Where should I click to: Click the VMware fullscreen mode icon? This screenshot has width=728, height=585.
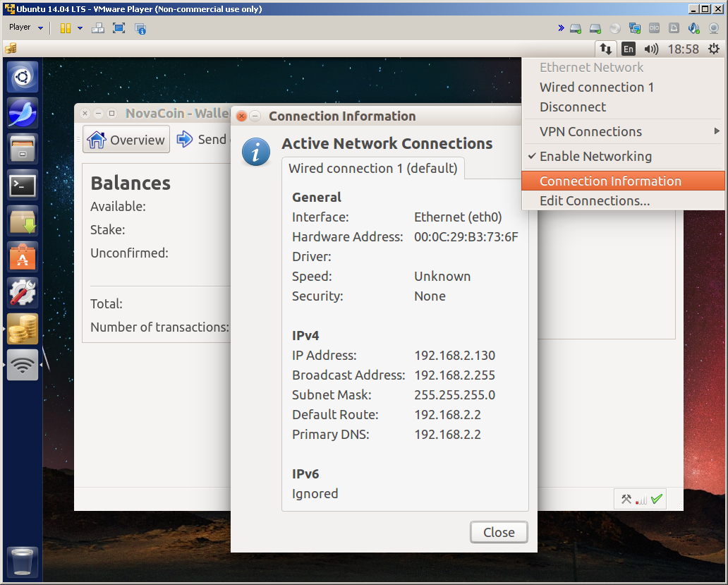click(119, 28)
